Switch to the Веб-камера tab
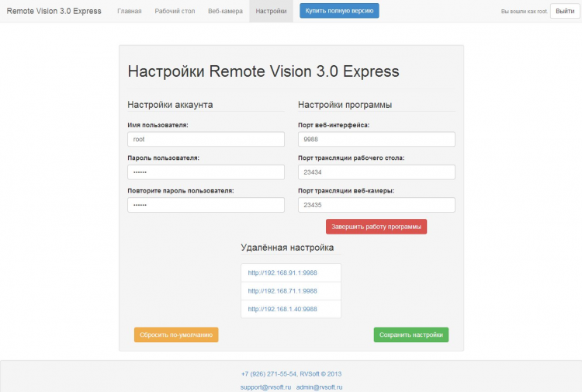The width and height of the screenshot is (582, 392). click(x=225, y=11)
